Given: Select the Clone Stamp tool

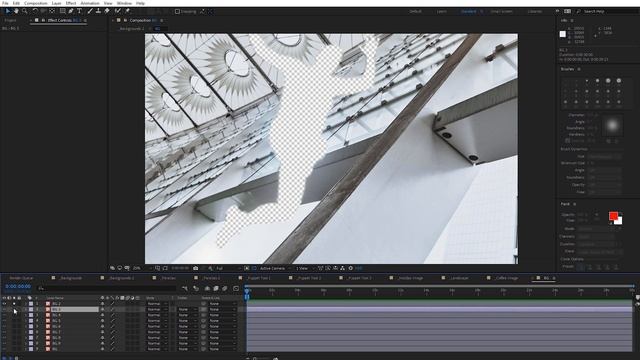Looking at the screenshot, I should pos(98,11).
